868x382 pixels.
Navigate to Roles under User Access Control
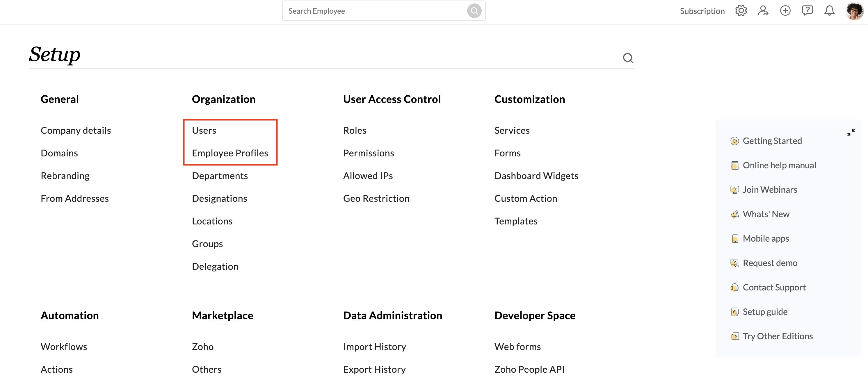click(354, 130)
